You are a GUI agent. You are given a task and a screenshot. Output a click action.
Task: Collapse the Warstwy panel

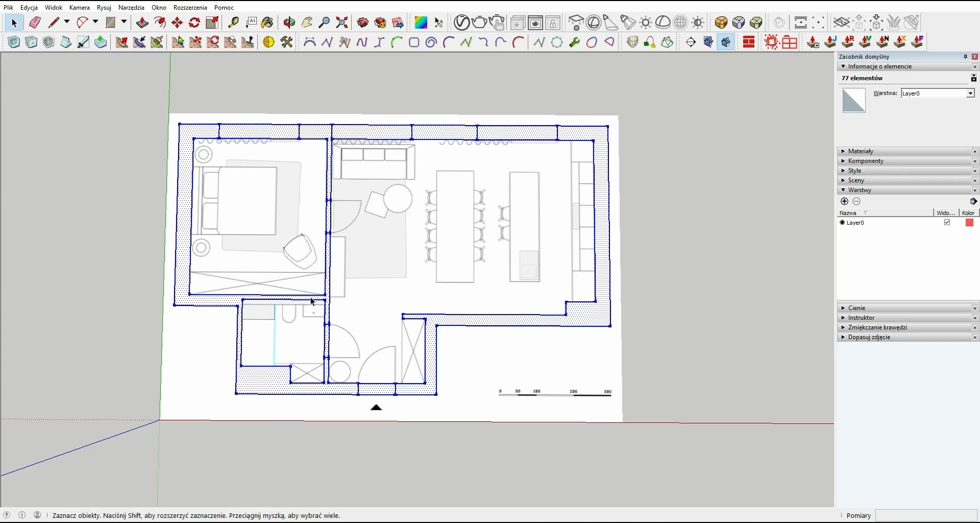tap(860, 190)
